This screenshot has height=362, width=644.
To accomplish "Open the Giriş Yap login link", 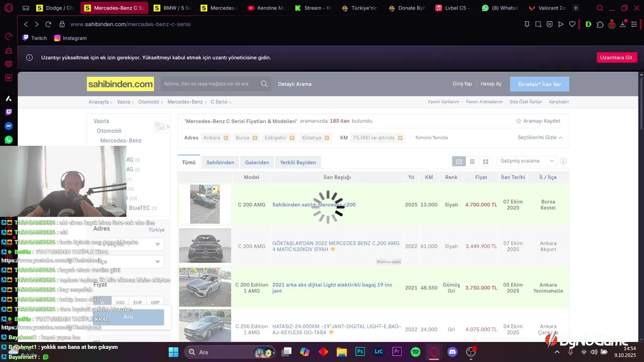I will 462,84.
